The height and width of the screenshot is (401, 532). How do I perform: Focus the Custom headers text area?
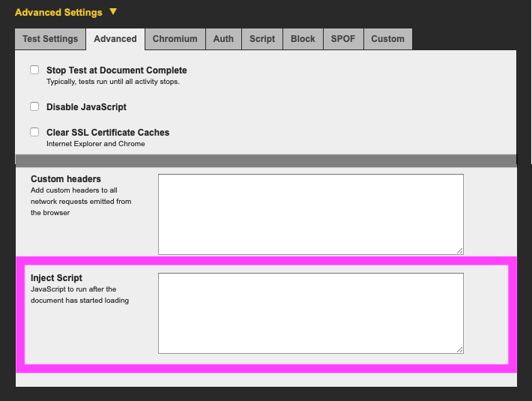point(310,214)
